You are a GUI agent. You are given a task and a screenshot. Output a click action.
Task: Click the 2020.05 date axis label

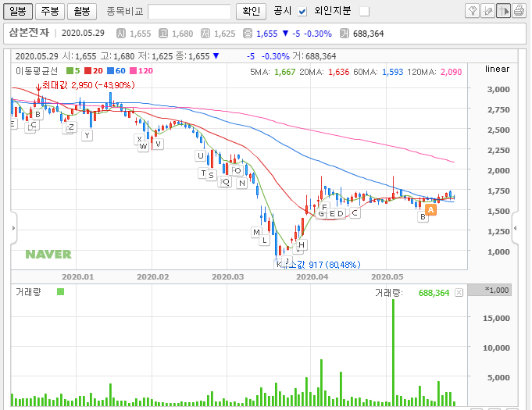pos(387,277)
